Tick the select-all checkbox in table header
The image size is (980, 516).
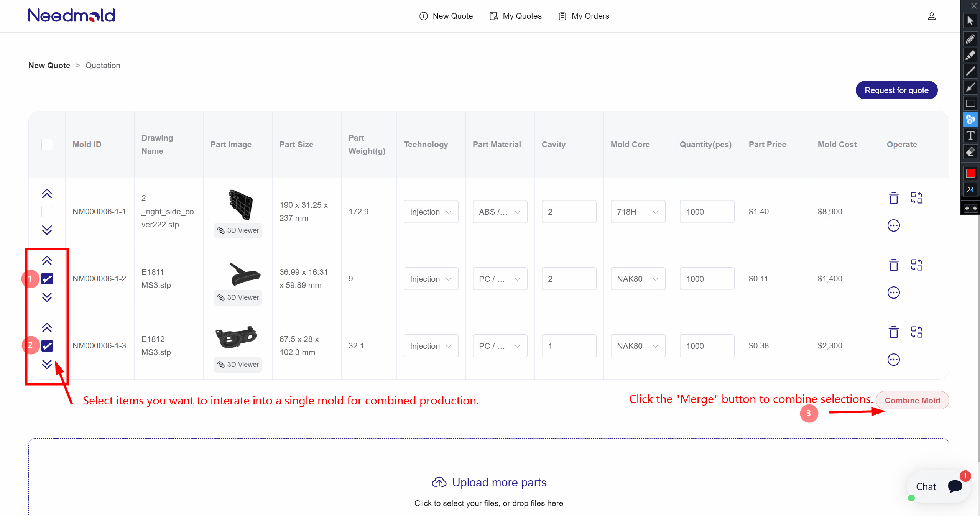[x=47, y=145]
